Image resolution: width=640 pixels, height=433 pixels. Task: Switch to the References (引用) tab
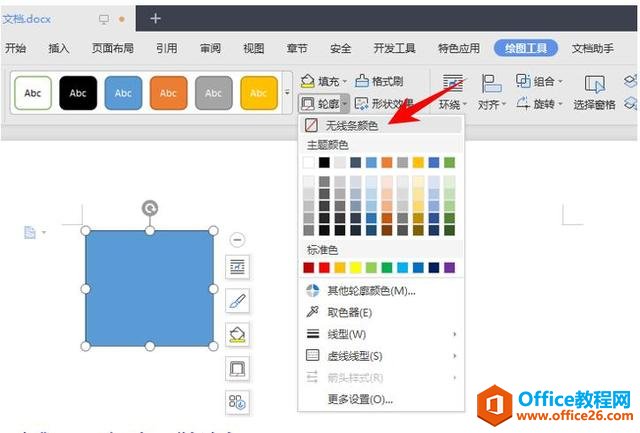[x=167, y=48]
